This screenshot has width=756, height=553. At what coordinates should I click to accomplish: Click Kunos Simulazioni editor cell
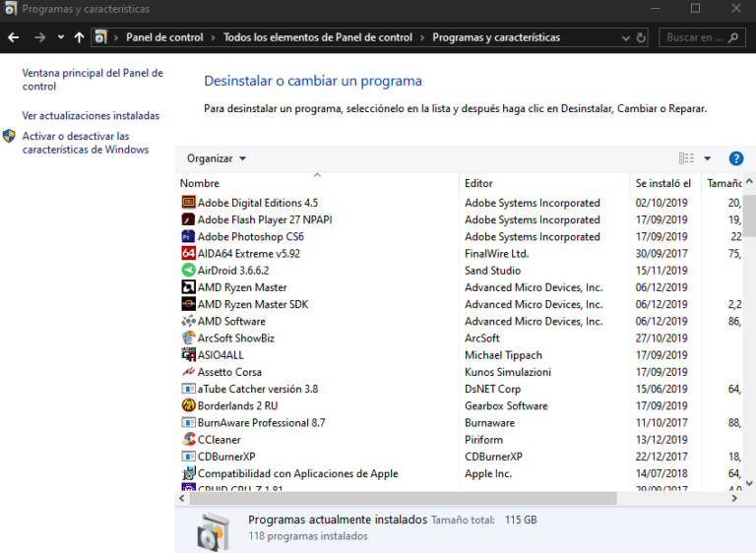pyautogui.click(x=508, y=372)
